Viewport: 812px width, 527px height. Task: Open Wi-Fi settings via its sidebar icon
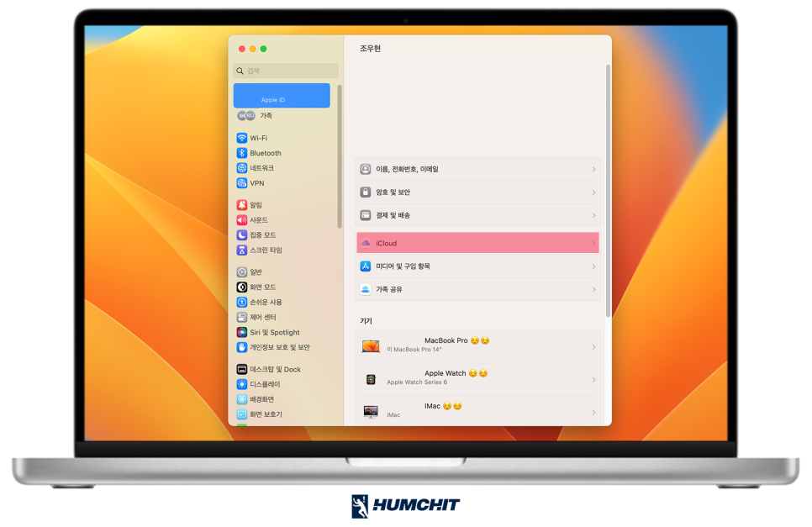click(x=242, y=138)
